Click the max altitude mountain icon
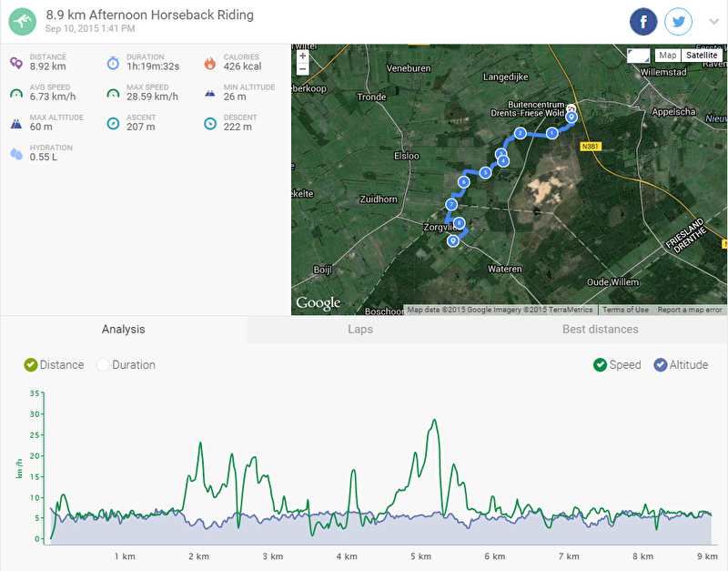This screenshot has height=571, width=728. [16, 124]
